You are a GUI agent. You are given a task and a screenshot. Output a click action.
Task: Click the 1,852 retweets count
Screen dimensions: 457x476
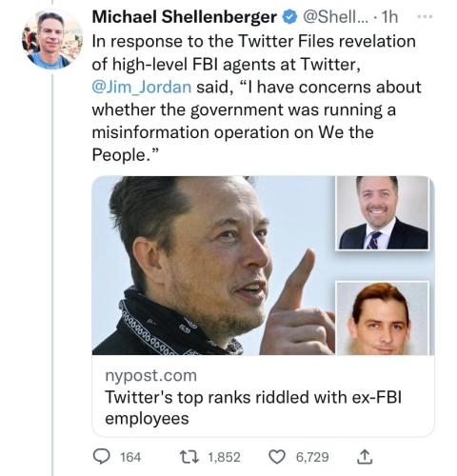tap(224, 457)
